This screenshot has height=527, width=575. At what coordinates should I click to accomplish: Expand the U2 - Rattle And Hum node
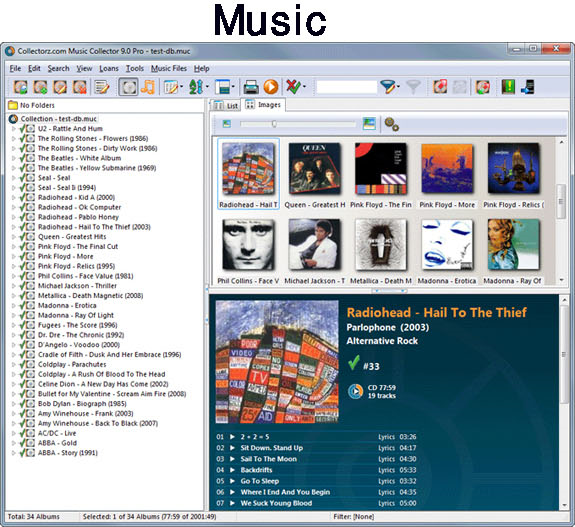click(14, 129)
